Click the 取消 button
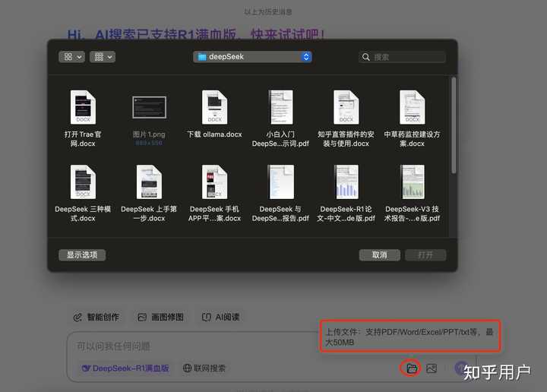This screenshot has height=392, width=547. [x=380, y=255]
